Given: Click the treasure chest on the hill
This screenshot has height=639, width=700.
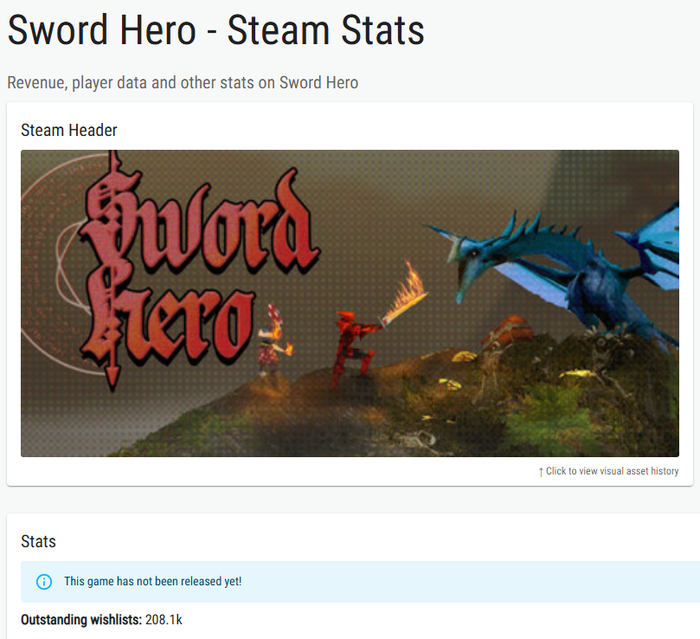Looking at the screenshot, I should pyautogui.click(x=508, y=332).
